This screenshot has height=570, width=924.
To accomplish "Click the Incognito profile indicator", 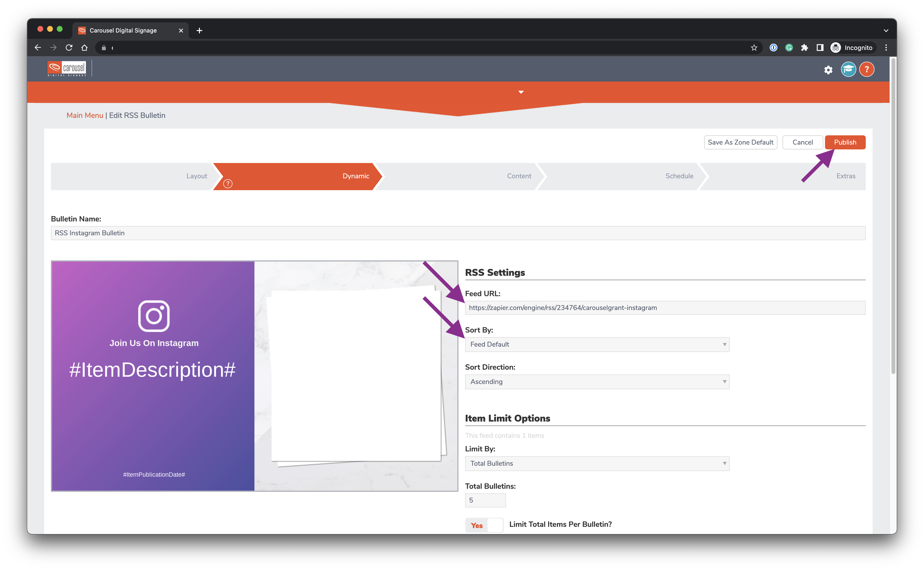I will [852, 48].
